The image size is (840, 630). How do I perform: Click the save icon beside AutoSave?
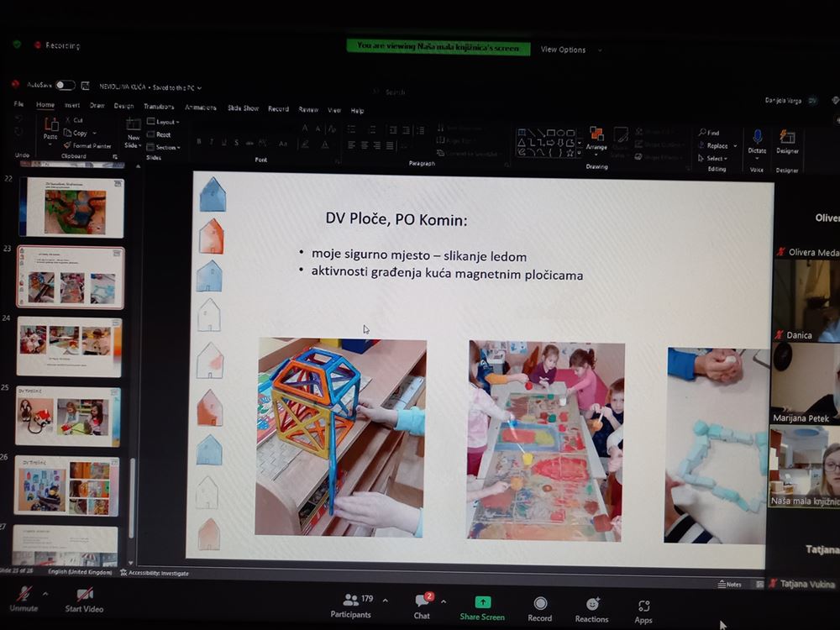(x=85, y=86)
